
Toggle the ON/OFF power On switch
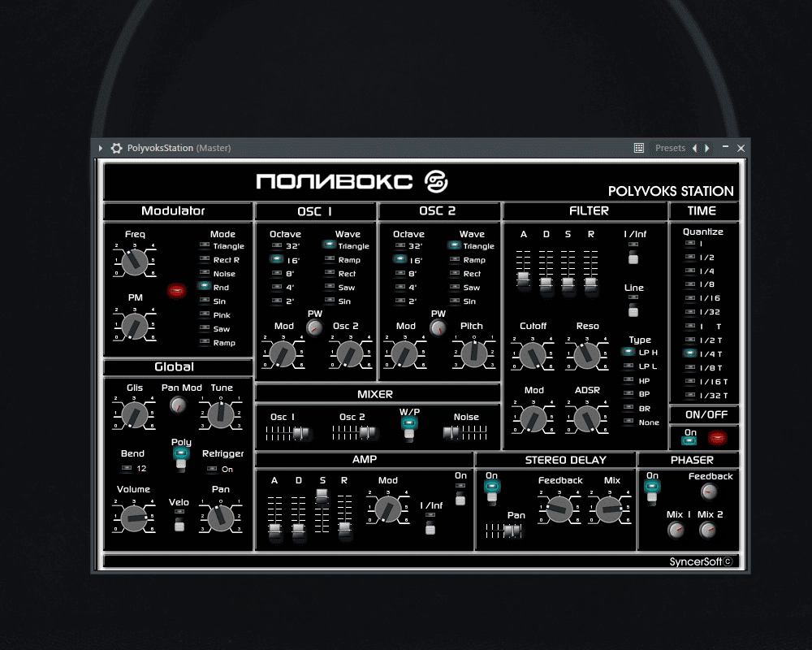click(x=689, y=440)
